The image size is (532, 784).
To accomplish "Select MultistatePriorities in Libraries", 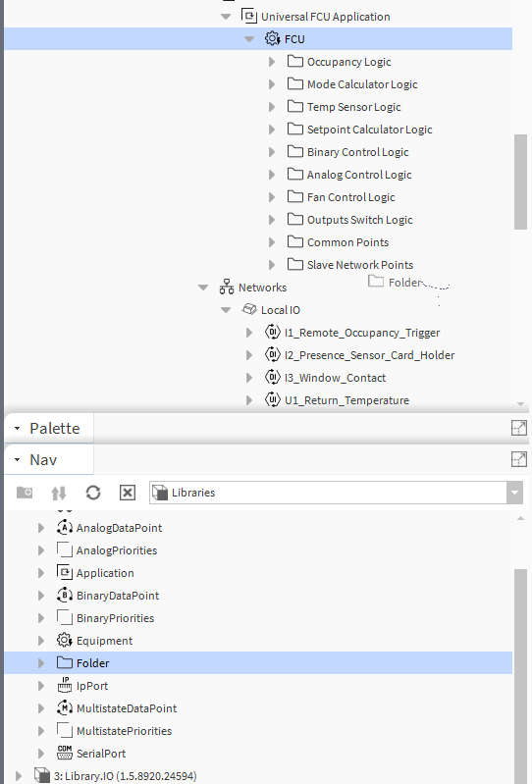I will tap(124, 730).
